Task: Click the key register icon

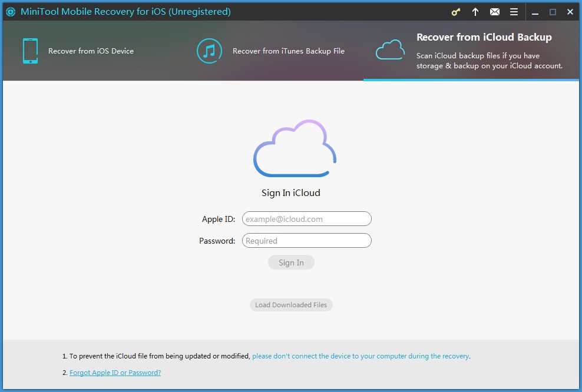Action: [x=455, y=12]
